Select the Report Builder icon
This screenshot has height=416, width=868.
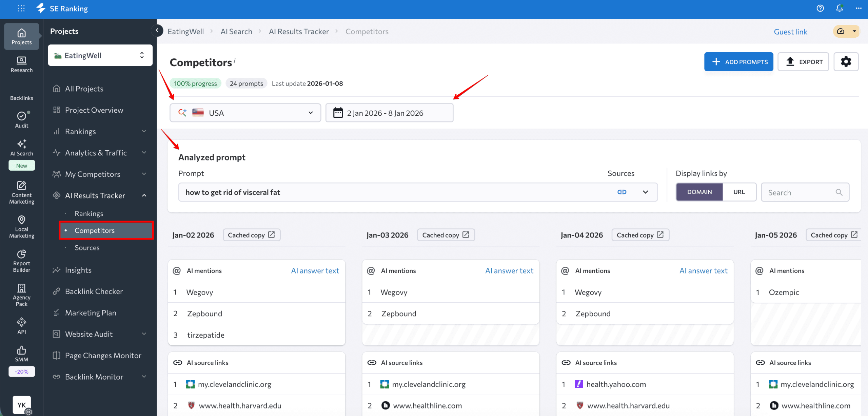[x=21, y=258]
